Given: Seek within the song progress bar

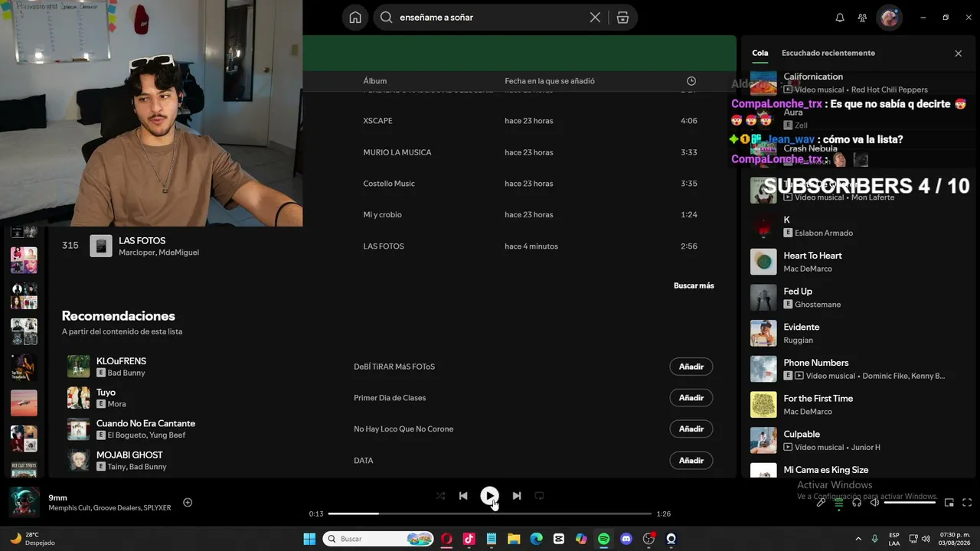Looking at the screenshot, I should tap(489, 514).
